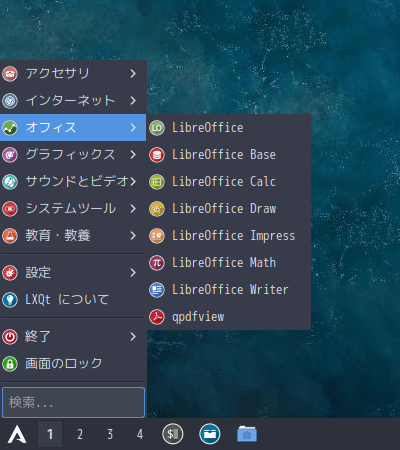Image resolution: width=400 pixels, height=450 pixels.
Task: Open the home folder panel icon
Action: tap(247, 434)
